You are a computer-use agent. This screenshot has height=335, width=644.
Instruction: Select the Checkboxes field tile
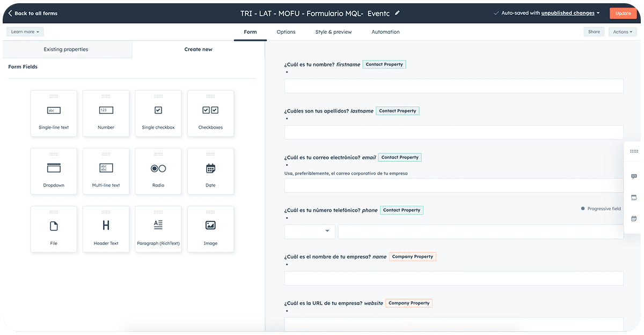(x=210, y=113)
